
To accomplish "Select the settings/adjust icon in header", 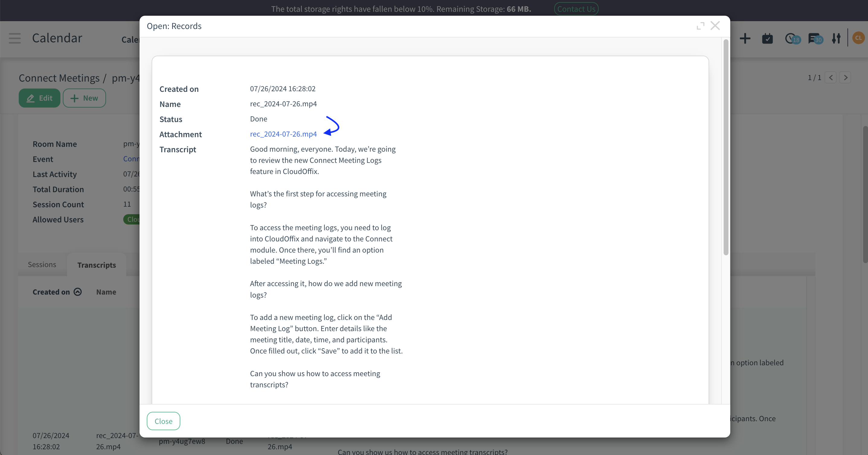I will (836, 38).
